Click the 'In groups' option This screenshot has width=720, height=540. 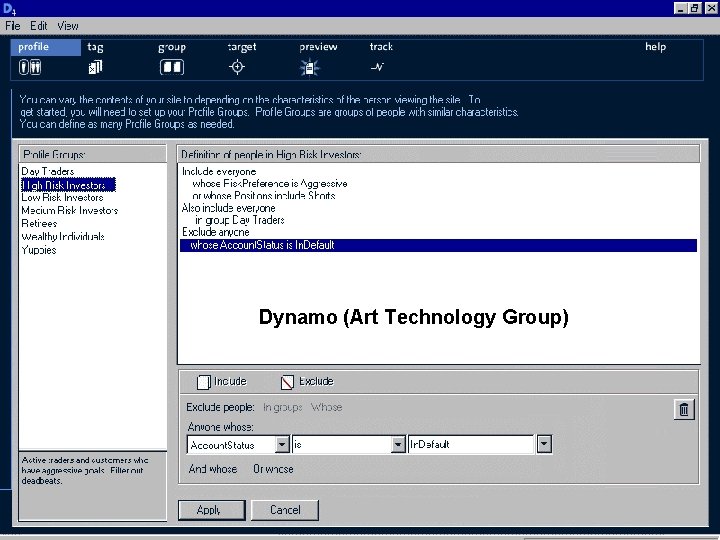[x=282, y=407]
